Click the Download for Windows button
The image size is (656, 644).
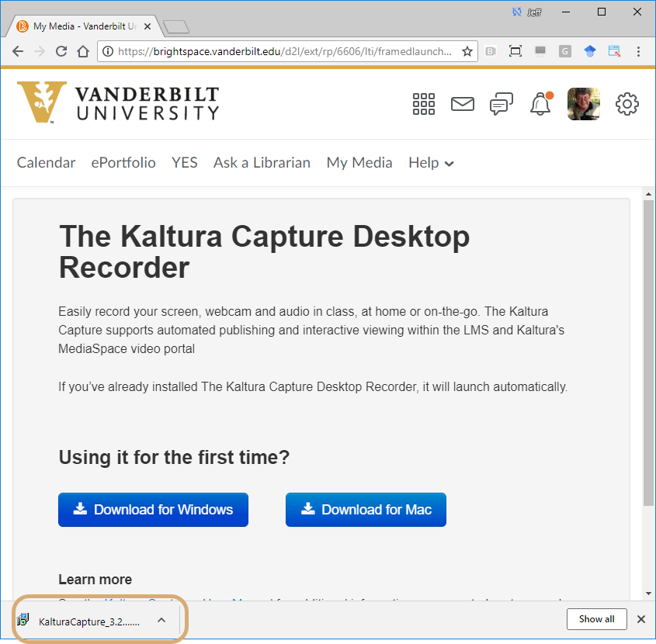click(153, 510)
